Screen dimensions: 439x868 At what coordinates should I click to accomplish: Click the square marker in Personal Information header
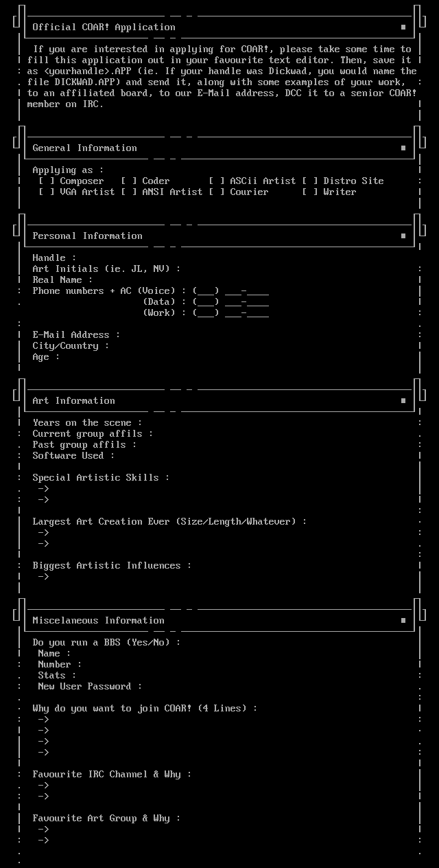coord(403,236)
